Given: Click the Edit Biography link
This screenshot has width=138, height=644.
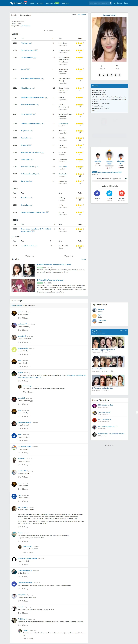Looking at the screenshot, I should coord(26,26).
